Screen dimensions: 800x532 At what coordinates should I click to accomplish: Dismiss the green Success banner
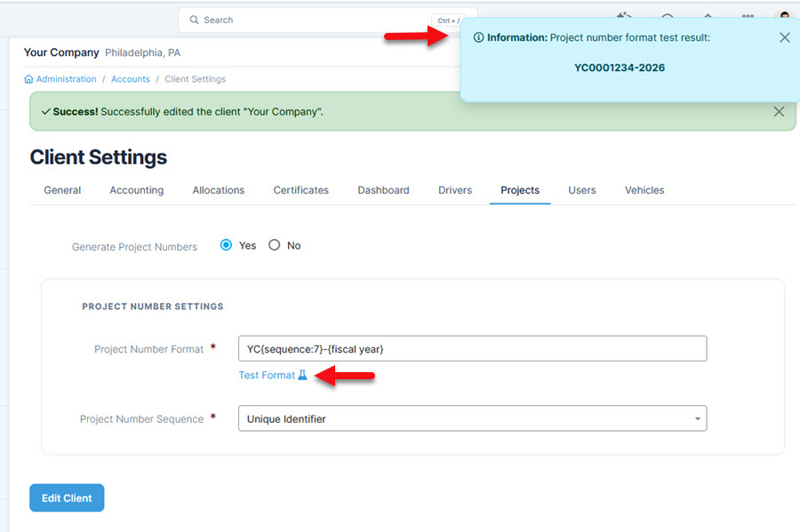tap(779, 112)
